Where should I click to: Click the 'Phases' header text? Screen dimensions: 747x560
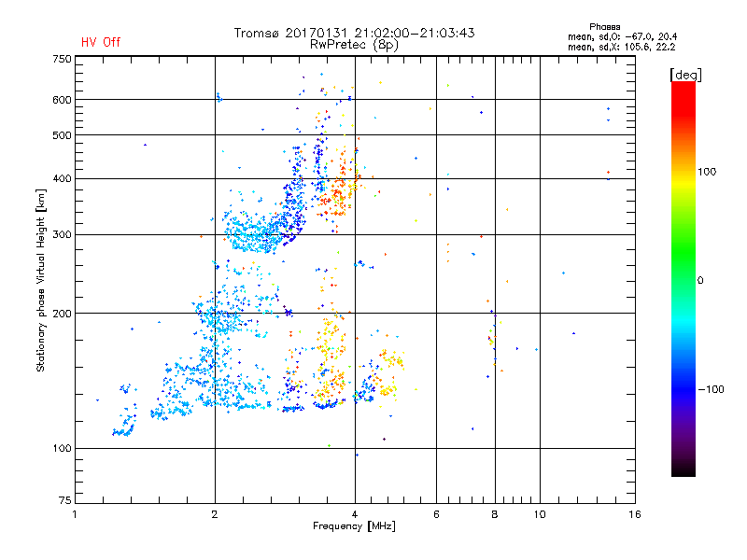[604, 27]
